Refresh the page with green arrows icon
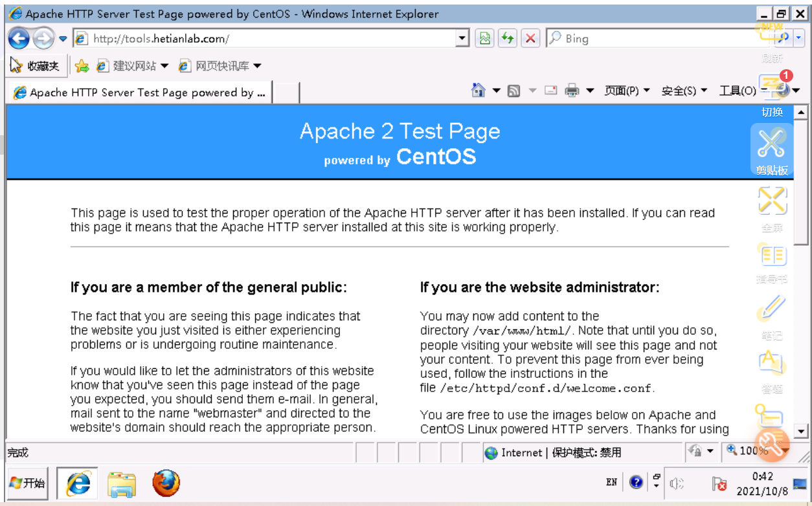Image resolution: width=812 pixels, height=506 pixels. [508, 39]
